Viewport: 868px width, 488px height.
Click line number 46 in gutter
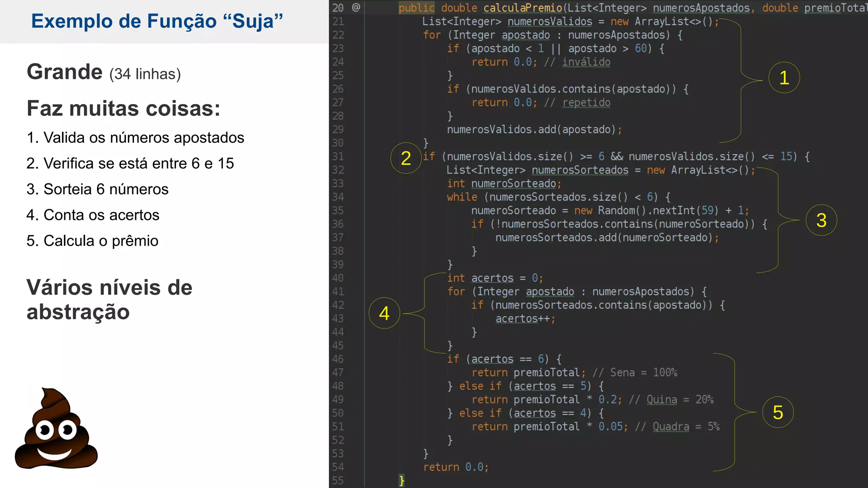(338, 359)
